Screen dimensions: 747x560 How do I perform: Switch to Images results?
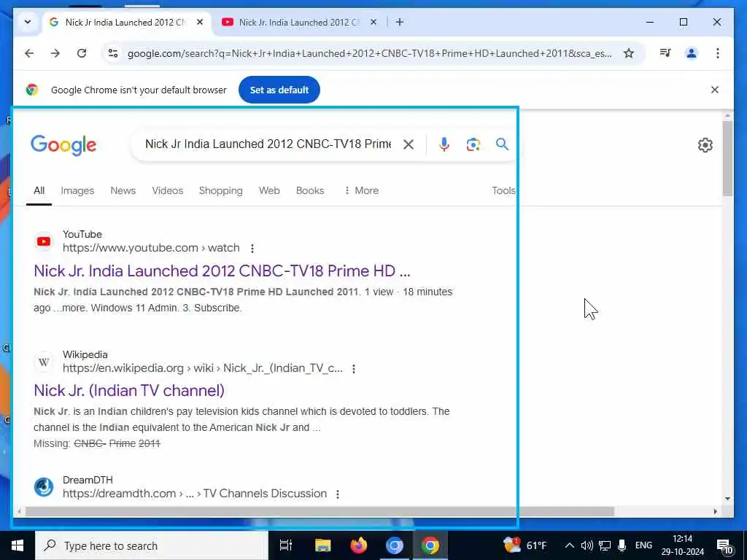coord(77,190)
